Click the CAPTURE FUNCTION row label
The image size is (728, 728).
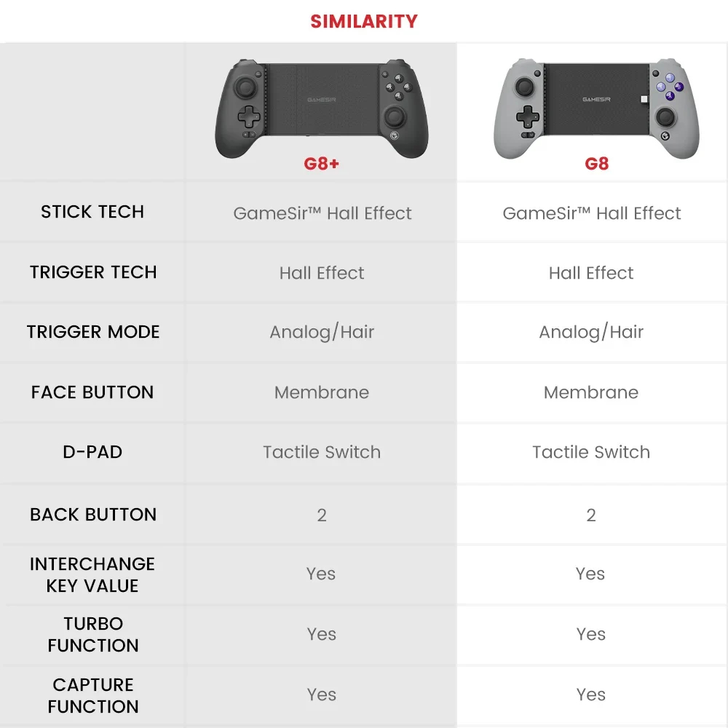click(93, 695)
